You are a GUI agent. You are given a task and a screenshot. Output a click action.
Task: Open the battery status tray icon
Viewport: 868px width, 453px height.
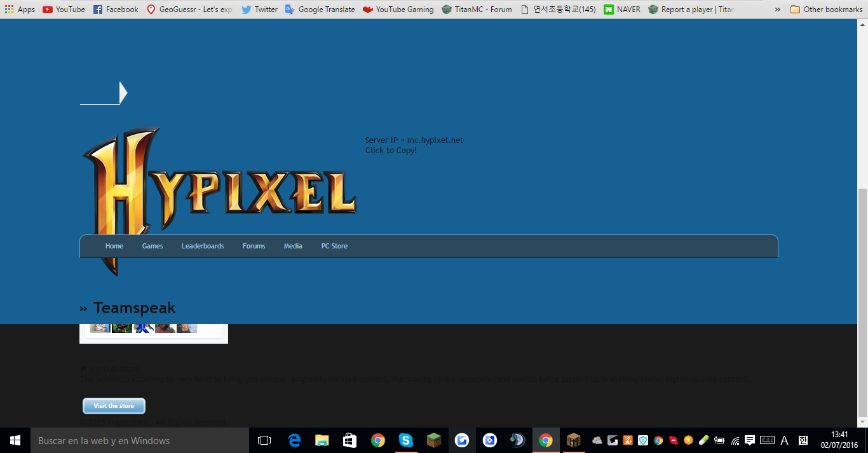(719, 440)
